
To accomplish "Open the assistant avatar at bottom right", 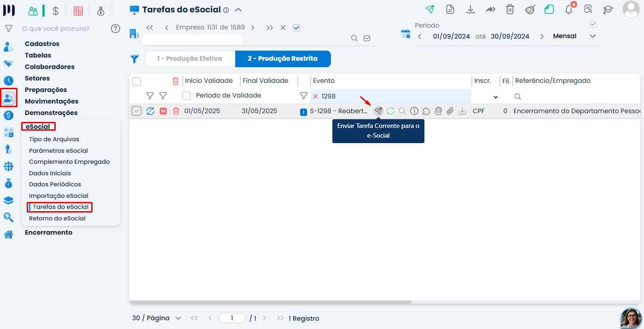I will pos(631,318).
